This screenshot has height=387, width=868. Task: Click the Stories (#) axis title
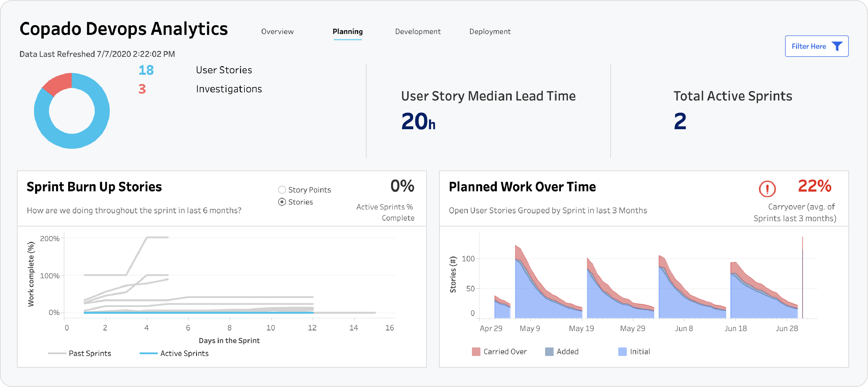click(453, 275)
